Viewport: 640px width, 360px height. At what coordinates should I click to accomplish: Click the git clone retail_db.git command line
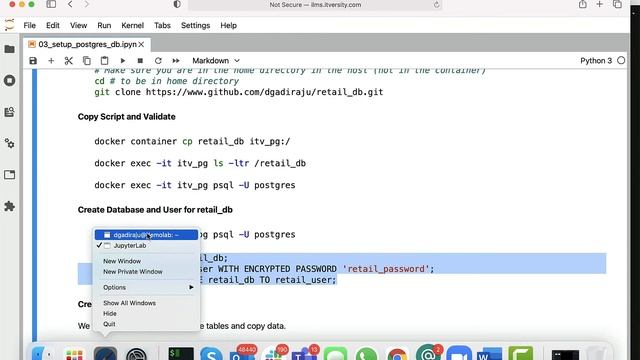[x=239, y=92]
